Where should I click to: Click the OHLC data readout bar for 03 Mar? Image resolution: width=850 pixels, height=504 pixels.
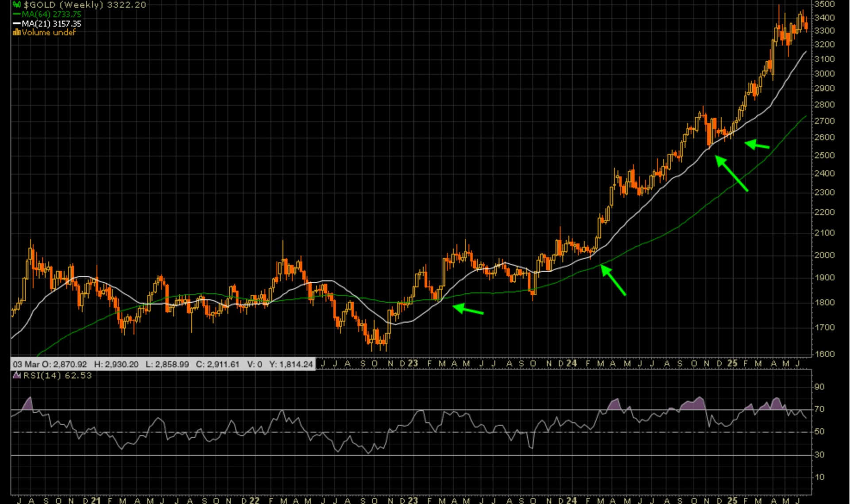(x=162, y=364)
